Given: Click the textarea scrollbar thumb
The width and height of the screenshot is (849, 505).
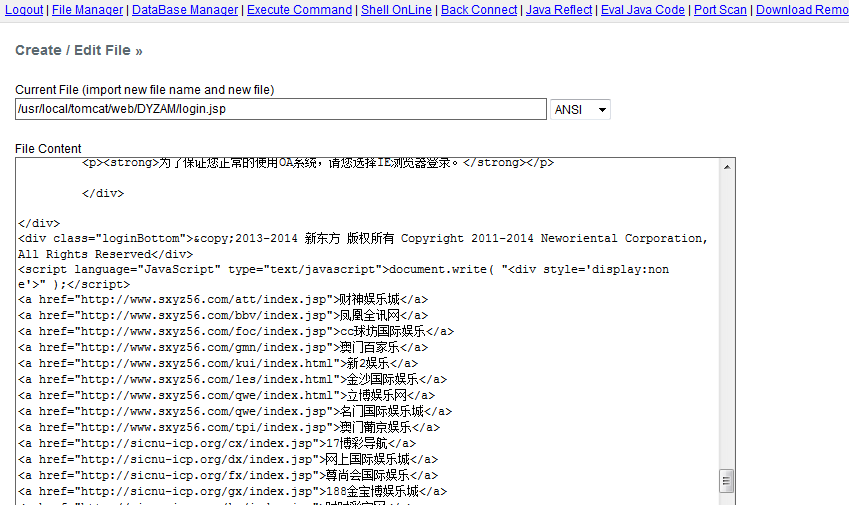Looking at the screenshot, I should 727,481.
